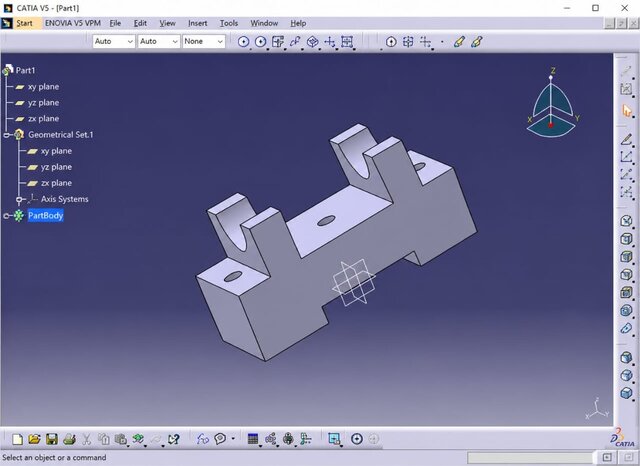This screenshot has height=466, width=640.
Task: Click the circled dot icon beside the greyed-out circle
Action: coord(357,439)
